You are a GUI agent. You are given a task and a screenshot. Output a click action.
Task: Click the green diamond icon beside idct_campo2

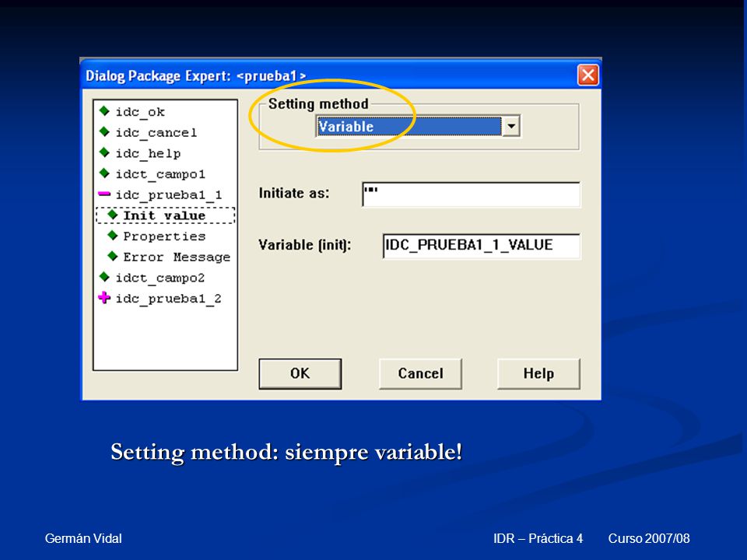click(x=104, y=277)
